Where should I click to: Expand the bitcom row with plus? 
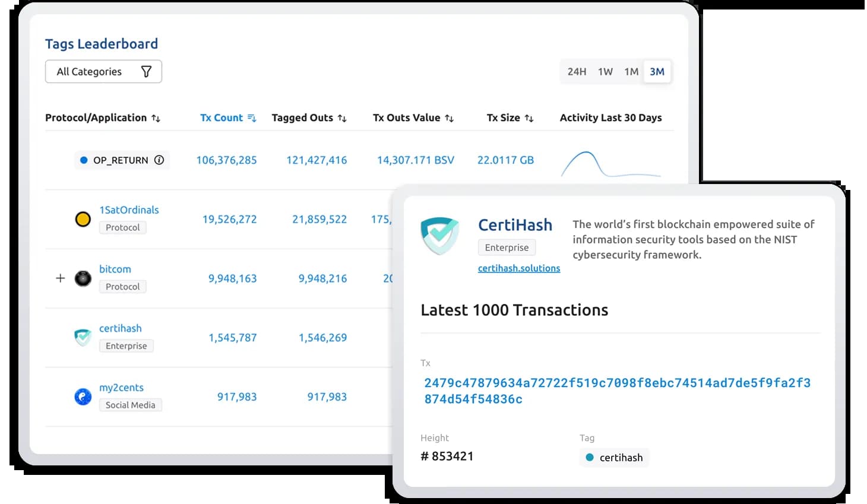click(60, 278)
